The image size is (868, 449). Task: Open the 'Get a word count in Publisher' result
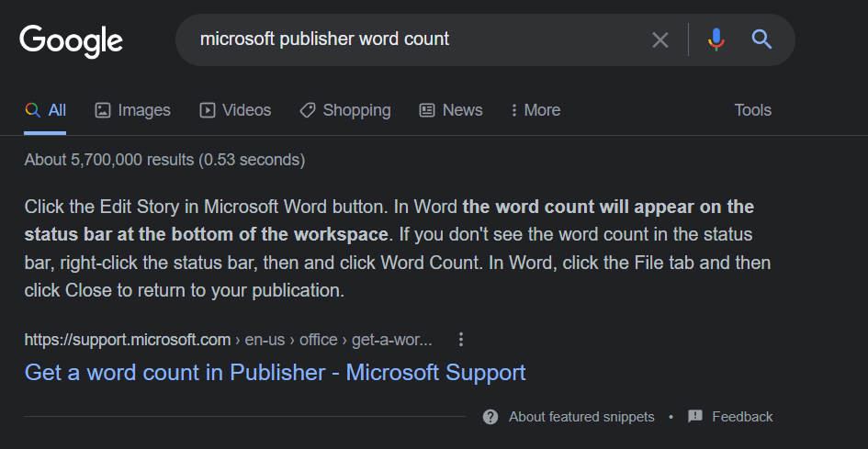coord(275,373)
